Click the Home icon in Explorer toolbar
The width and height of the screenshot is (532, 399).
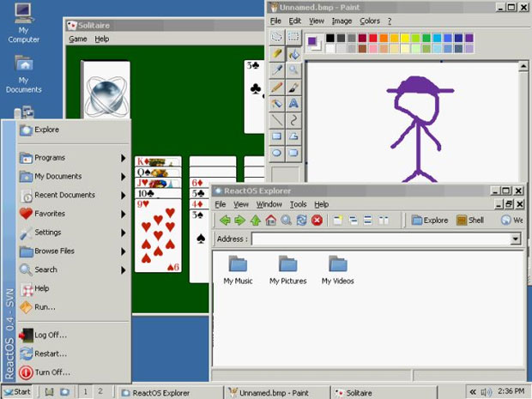[x=270, y=221]
